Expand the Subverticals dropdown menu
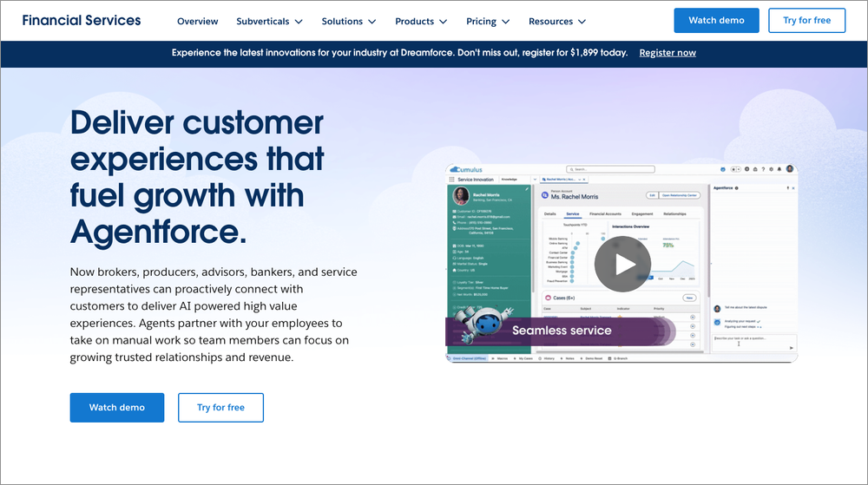The width and height of the screenshot is (868, 485). click(269, 21)
